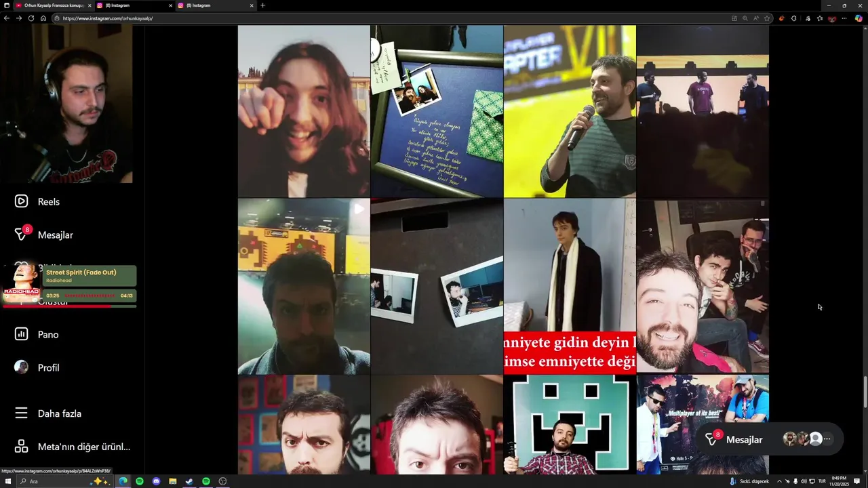This screenshot has width=868, height=488.
Task: Click the Street Spirit (Fade Out) song title
Action: coord(81,272)
